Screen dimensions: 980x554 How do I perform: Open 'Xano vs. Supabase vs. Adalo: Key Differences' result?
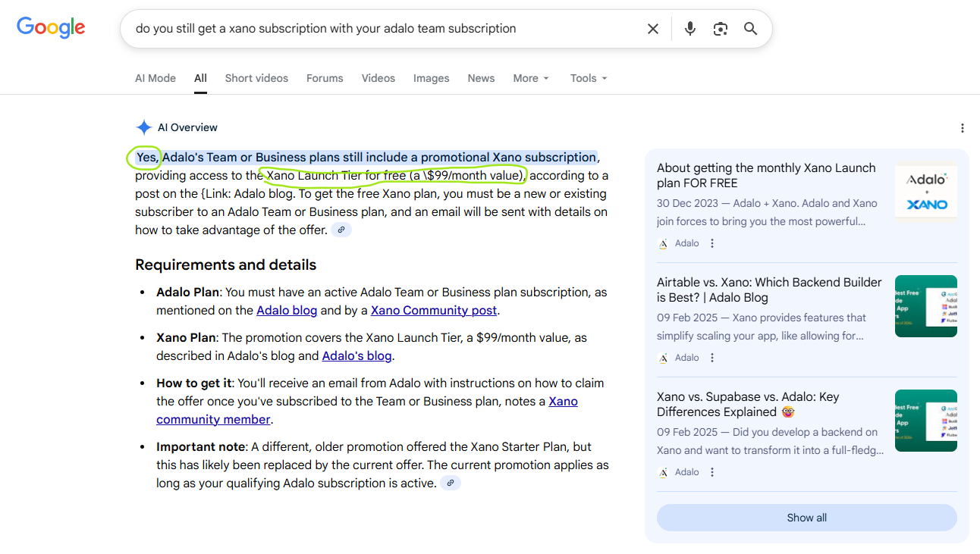(x=749, y=404)
